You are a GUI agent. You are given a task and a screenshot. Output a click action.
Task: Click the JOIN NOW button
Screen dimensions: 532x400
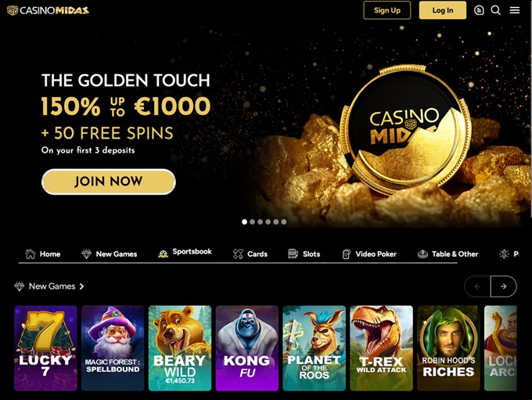pyautogui.click(x=109, y=182)
